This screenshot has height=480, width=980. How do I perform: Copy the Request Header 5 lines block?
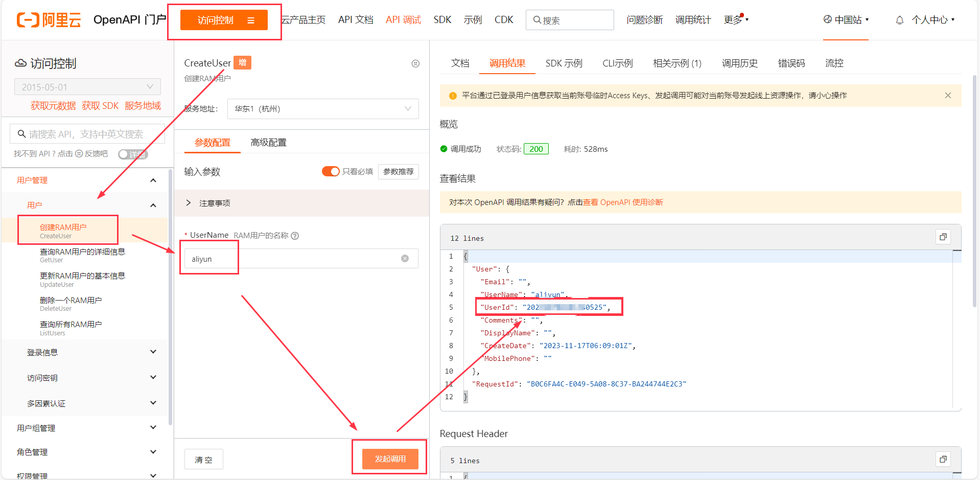pos(943,459)
